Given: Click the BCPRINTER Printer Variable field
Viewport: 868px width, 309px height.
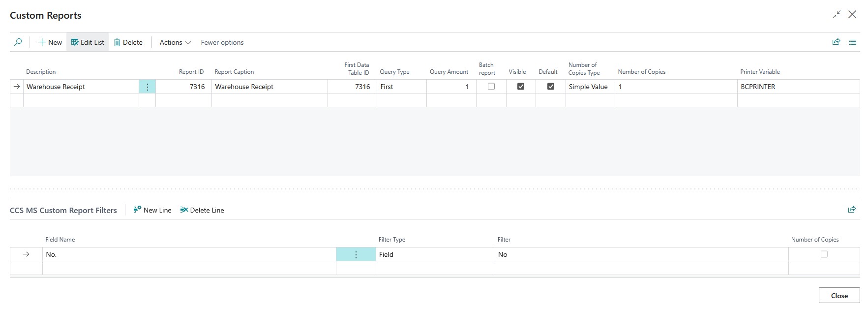Looking at the screenshot, I should click(x=798, y=87).
